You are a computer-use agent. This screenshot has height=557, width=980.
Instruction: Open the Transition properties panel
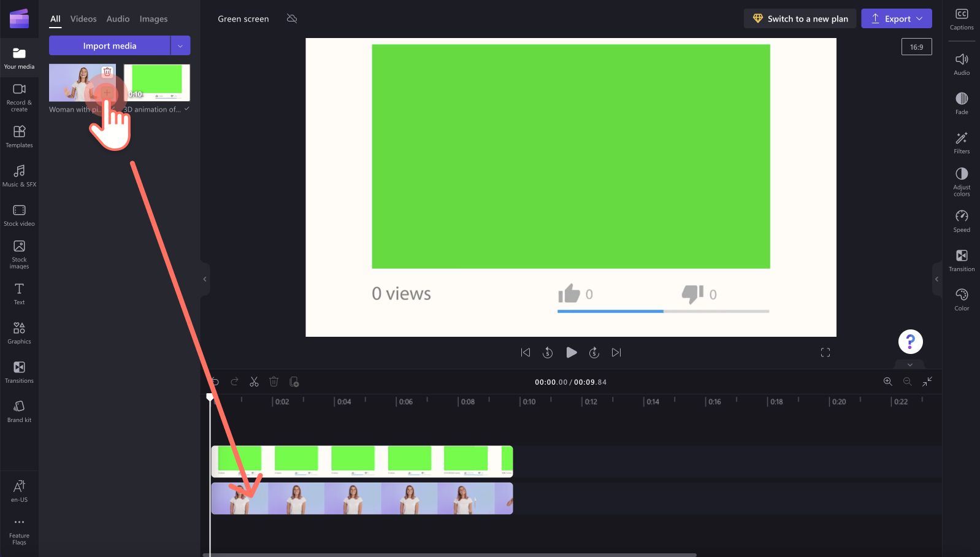coord(962,260)
